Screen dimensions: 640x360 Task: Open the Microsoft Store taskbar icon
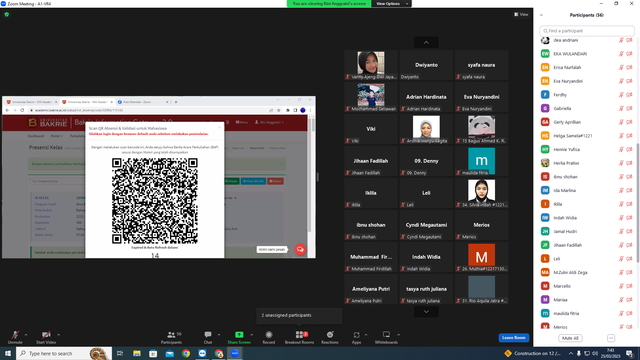point(153,353)
